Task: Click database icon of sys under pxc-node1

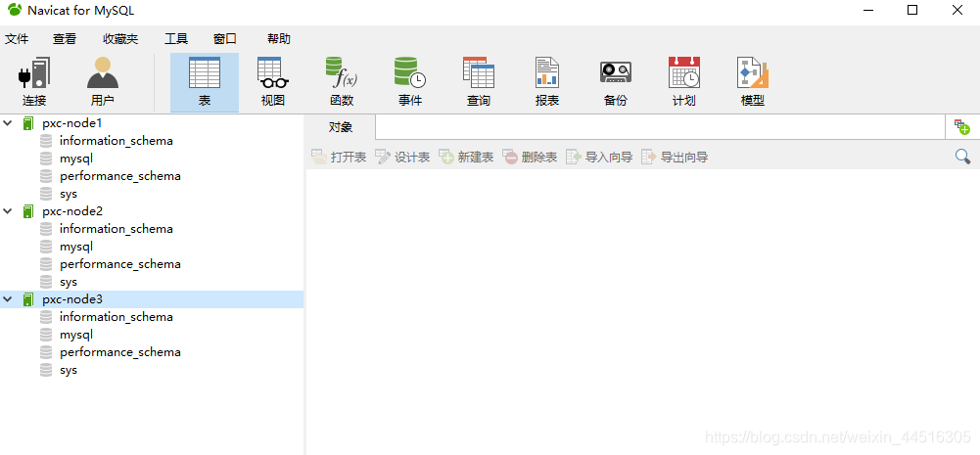Action: (x=46, y=194)
